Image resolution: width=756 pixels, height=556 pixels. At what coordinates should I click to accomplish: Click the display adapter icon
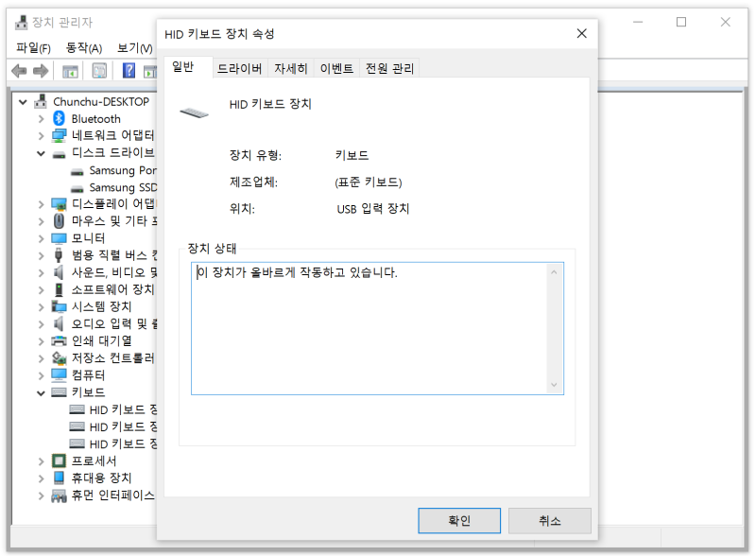59,204
